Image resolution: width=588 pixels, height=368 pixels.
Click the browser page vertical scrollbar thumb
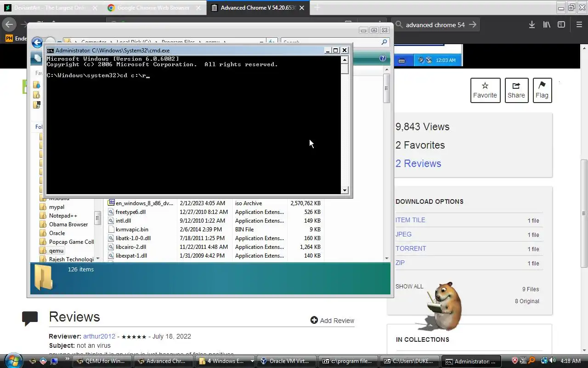tap(584, 213)
